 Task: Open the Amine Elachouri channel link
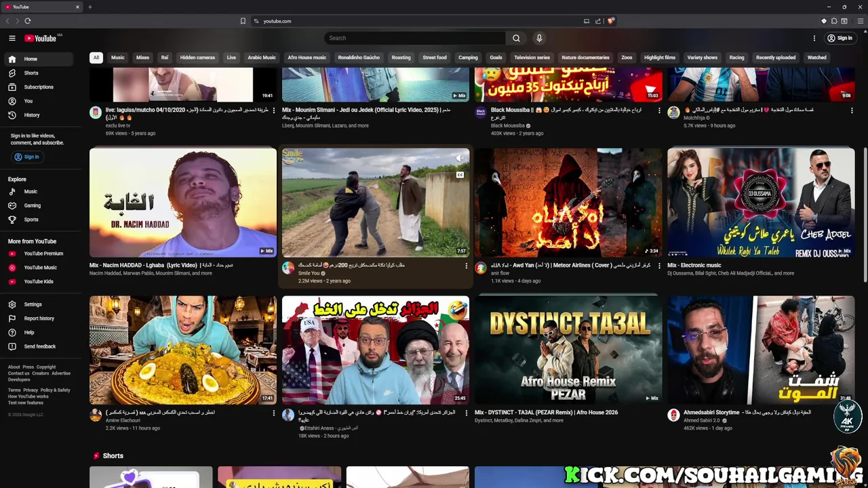tap(123, 420)
